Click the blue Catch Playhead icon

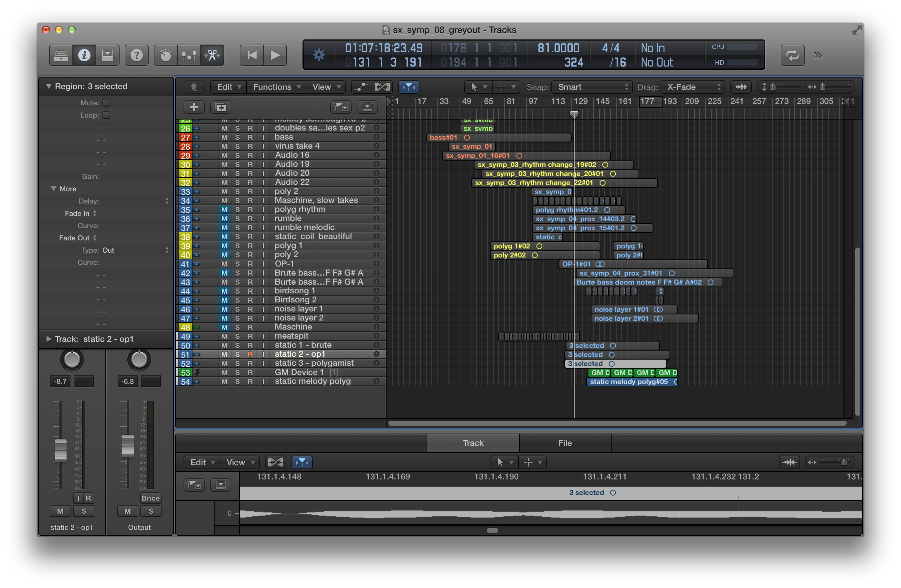pos(409,87)
